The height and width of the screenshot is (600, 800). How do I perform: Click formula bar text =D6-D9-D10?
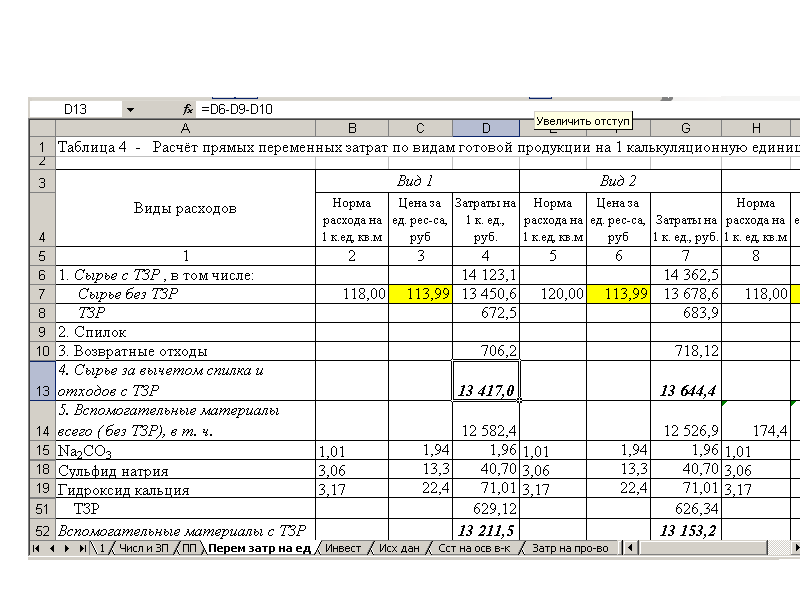click(x=237, y=110)
